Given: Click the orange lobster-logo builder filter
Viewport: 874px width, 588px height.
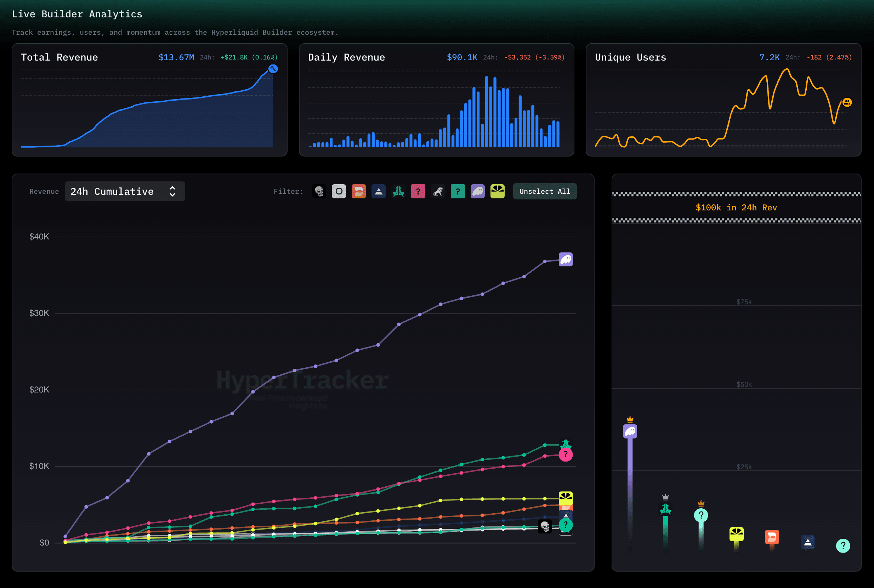Looking at the screenshot, I should 359,191.
